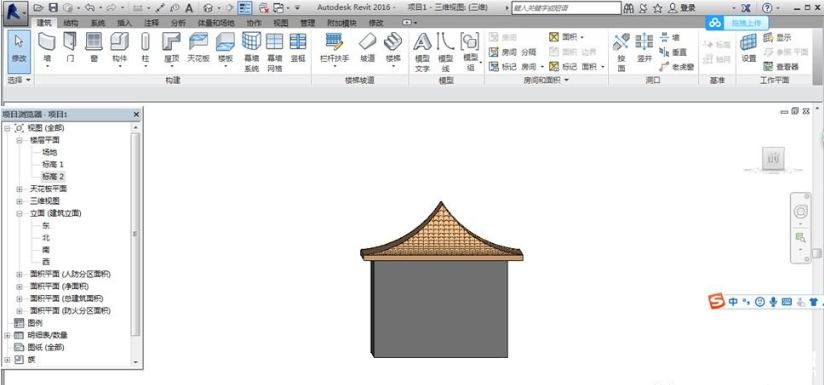Screen dimensions: 824x385
Task: Switch to the 插入 ribbon tab
Action: tap(124, 23)
